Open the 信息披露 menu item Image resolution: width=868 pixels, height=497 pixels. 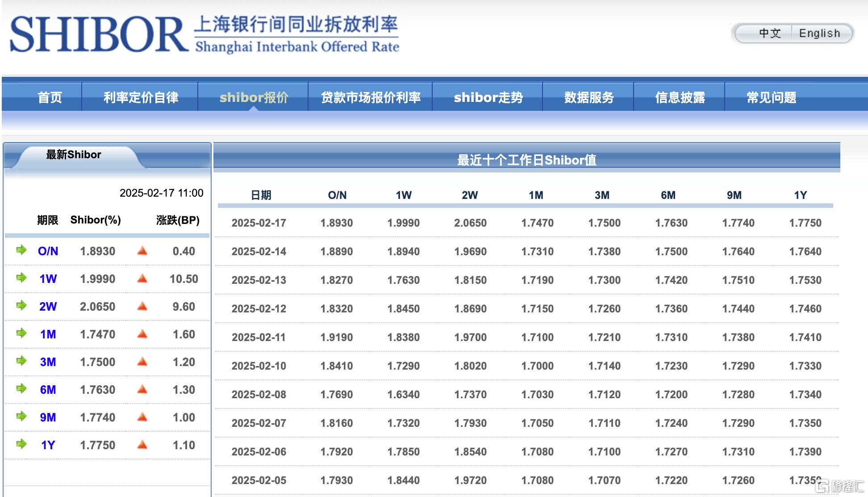(x=680, y=97)
